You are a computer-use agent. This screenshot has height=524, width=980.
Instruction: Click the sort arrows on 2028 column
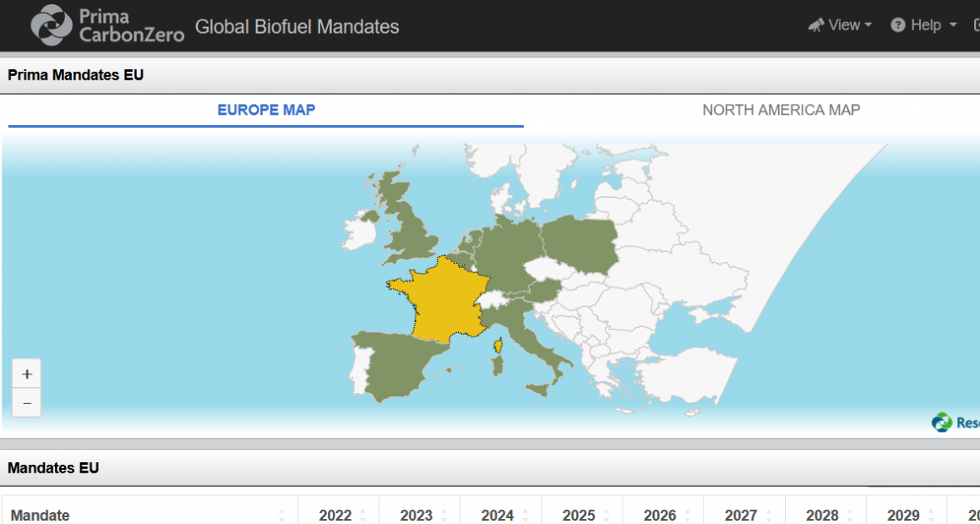coord(849,516)
